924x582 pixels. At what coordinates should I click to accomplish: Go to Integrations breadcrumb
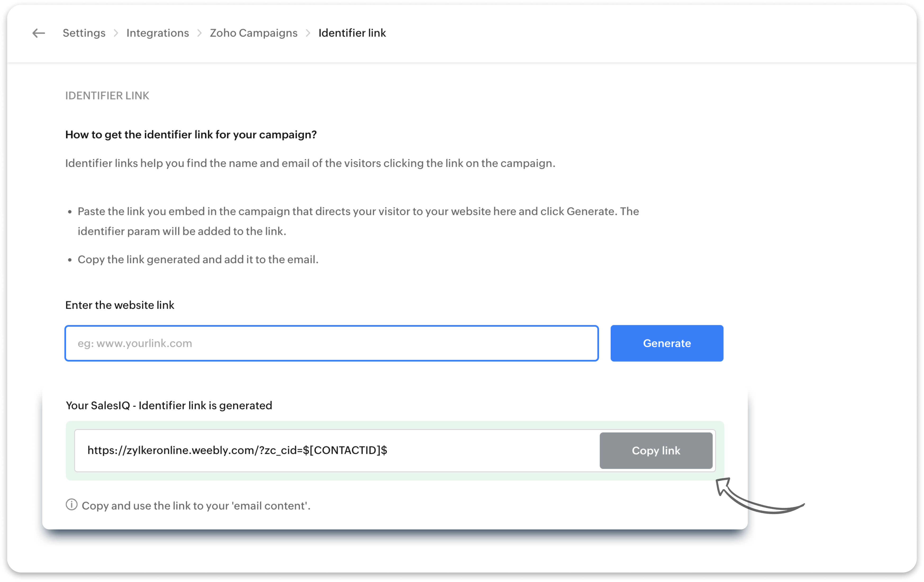(157, 33)
